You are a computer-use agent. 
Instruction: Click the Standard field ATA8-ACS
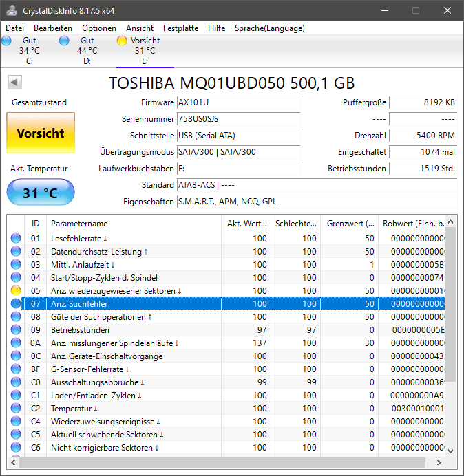coord(317,185)
